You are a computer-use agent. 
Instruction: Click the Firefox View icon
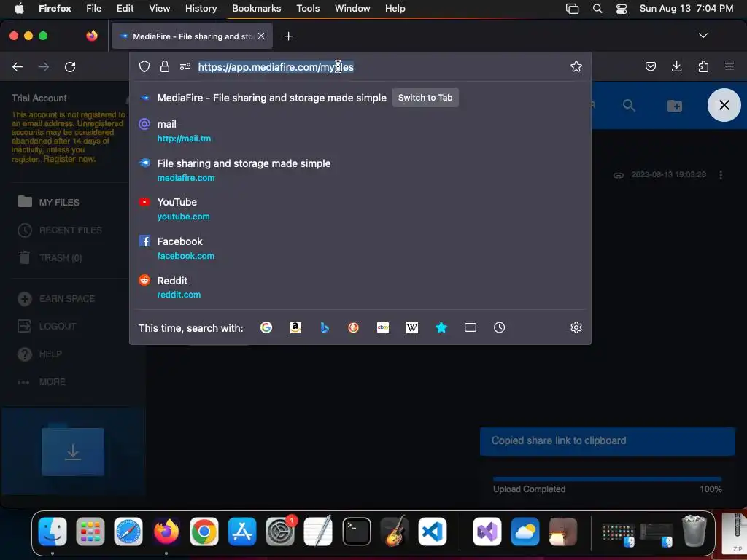coord(92,36)
